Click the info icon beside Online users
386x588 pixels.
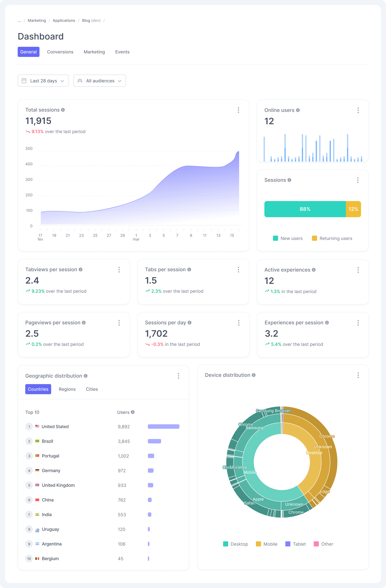pos(298,110)
